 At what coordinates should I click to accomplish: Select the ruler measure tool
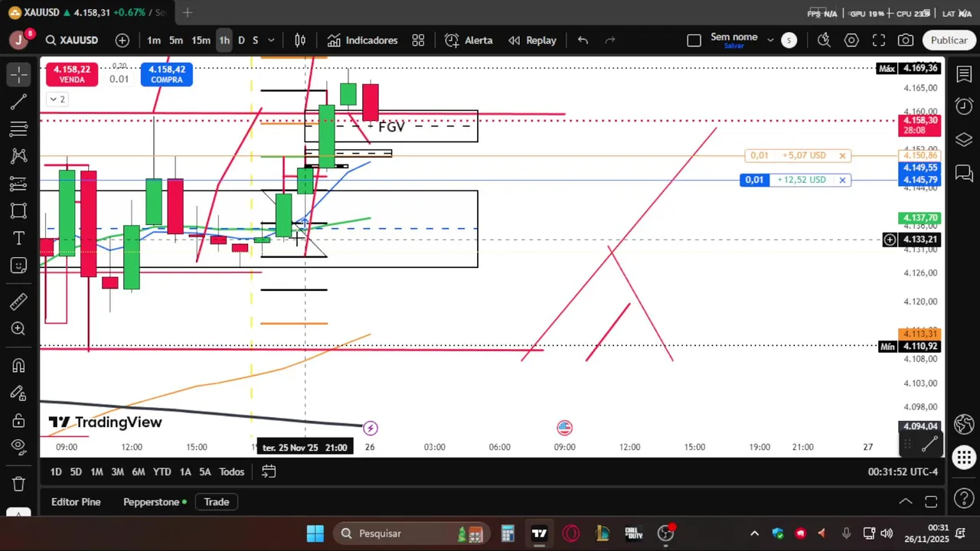tap(19, 302)
